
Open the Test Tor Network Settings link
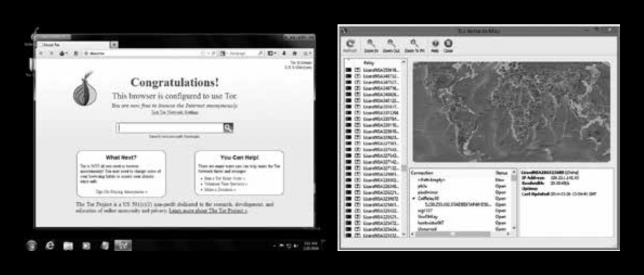(174, 112)
